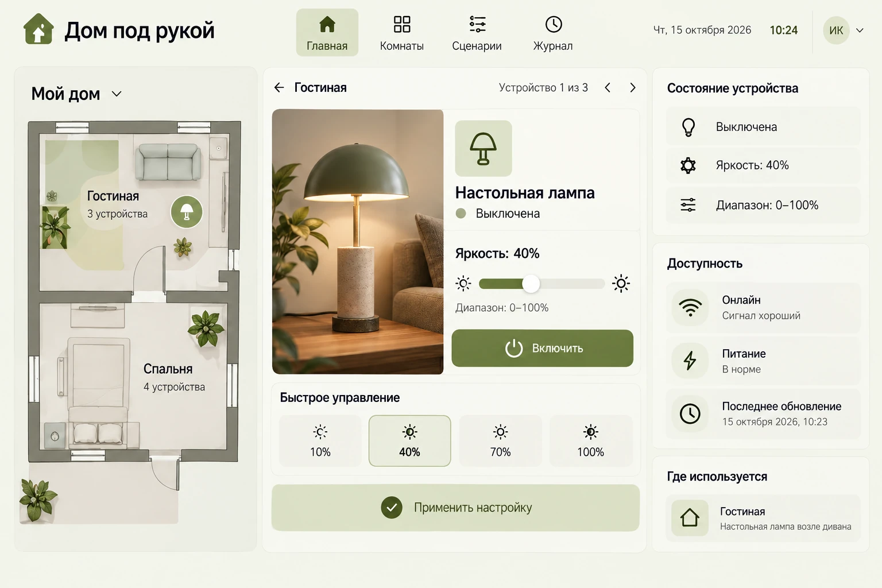Click the ИК user avatar
Viewport: 882px width, 588px height.
pyautogui.click(x=836, y=30)
